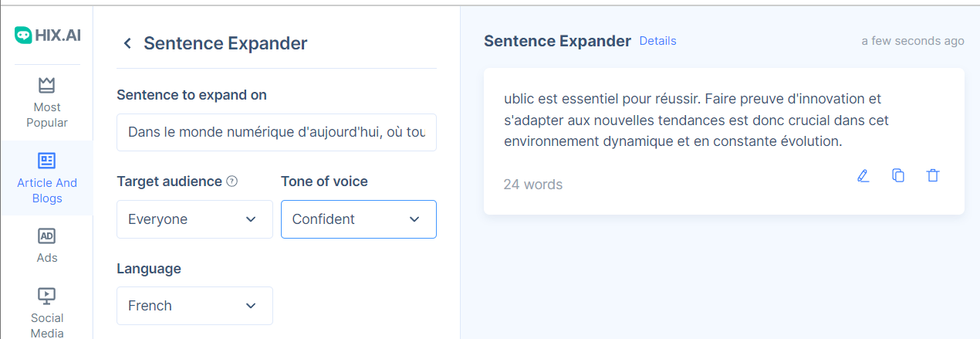This screenshot has height=339, width=980.
Task: Delete the generated result via trash icon
Action: (x=933, y=176)
